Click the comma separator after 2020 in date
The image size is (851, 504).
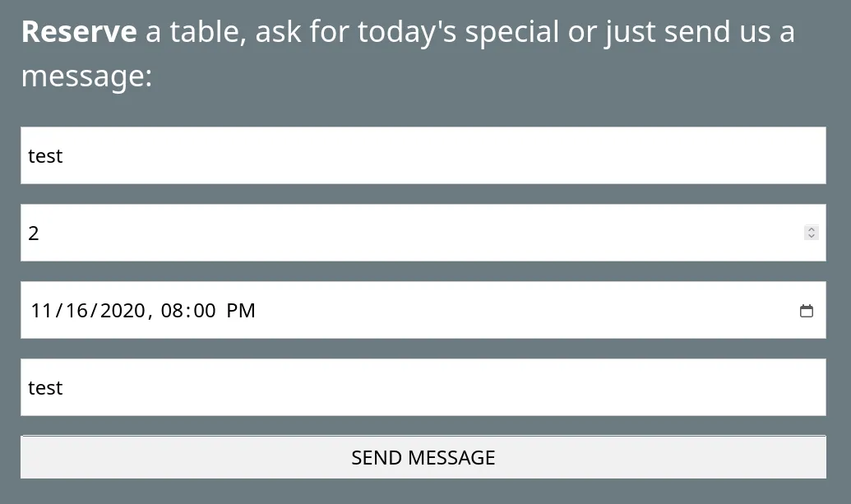pyautogui.click(x=150, y=315)
